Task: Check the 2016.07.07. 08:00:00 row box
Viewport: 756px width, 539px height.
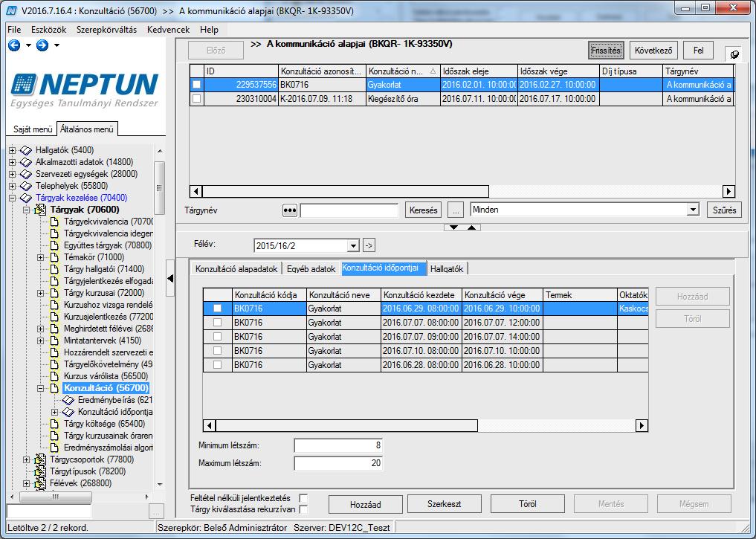Action: 218,323
